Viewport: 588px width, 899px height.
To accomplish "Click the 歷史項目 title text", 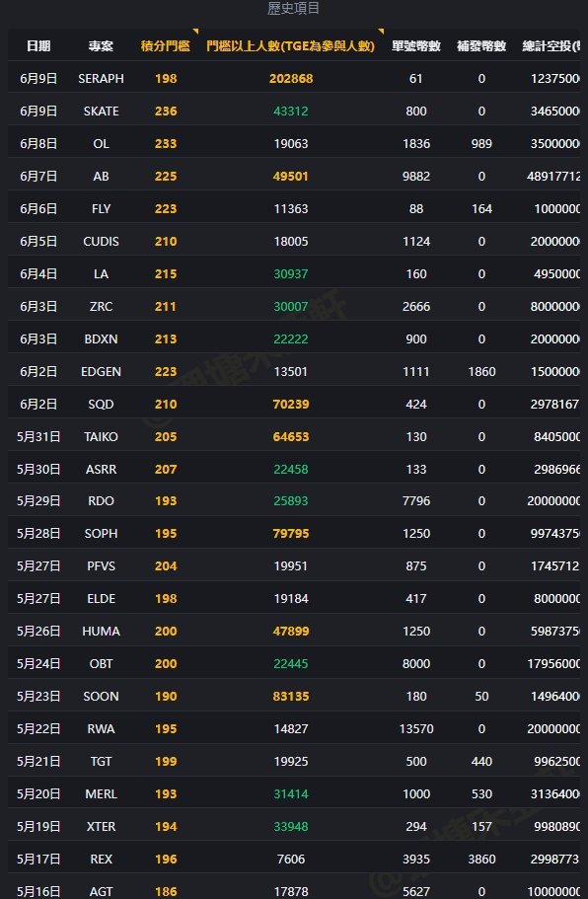I will click(293, 8).
